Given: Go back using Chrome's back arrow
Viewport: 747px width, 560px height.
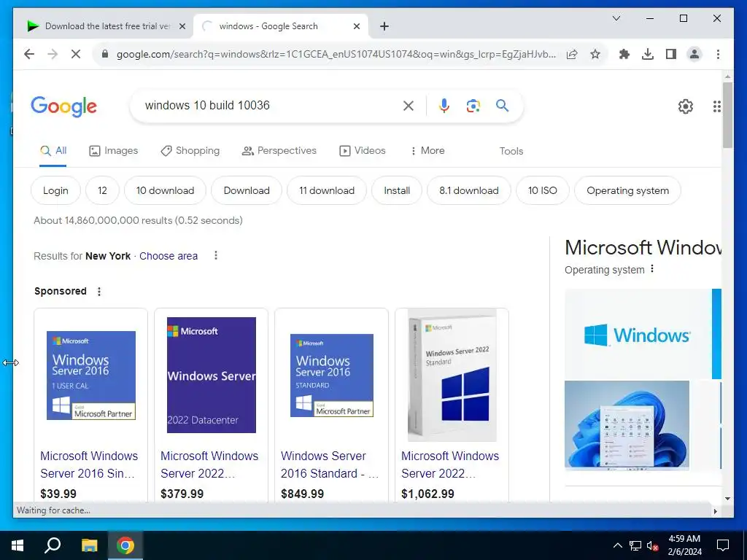Looking at the screenshot, I should click(x=29, y=54).
